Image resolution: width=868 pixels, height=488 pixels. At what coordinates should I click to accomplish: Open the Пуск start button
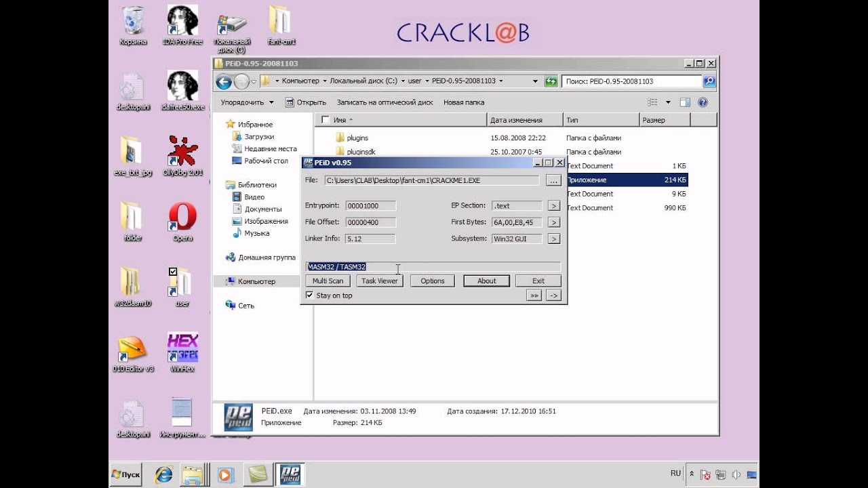tap(127, 474)
